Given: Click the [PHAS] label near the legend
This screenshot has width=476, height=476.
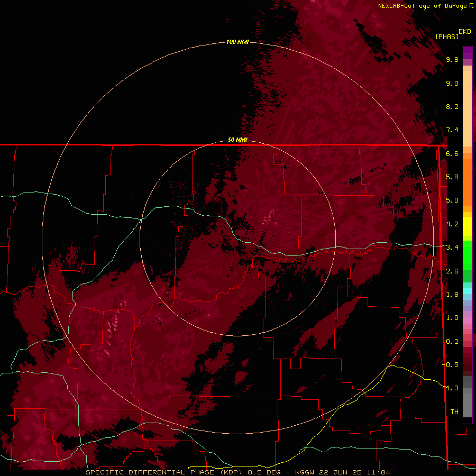Looking at the screenshot, I should click(x=447, y=36).
